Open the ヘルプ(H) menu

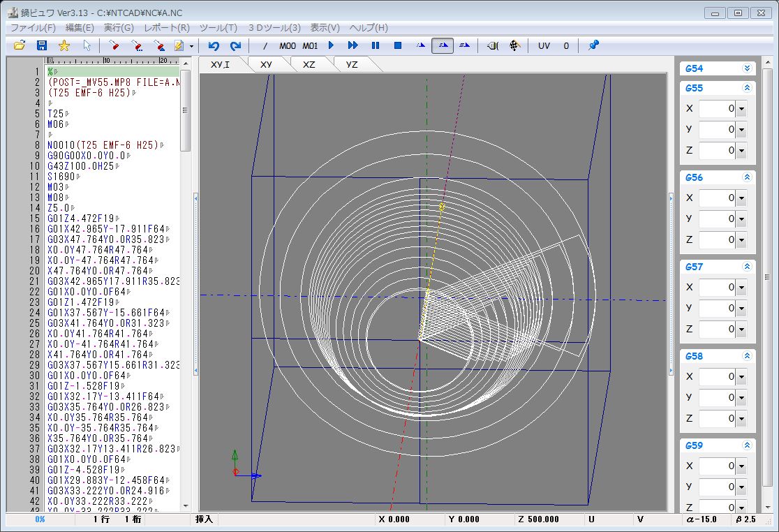pyautogui.click(x=369, y=28)
